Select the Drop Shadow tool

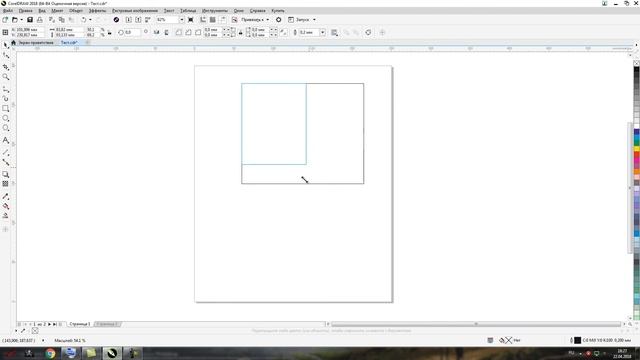pyautogui.click(x=6, y=174)
